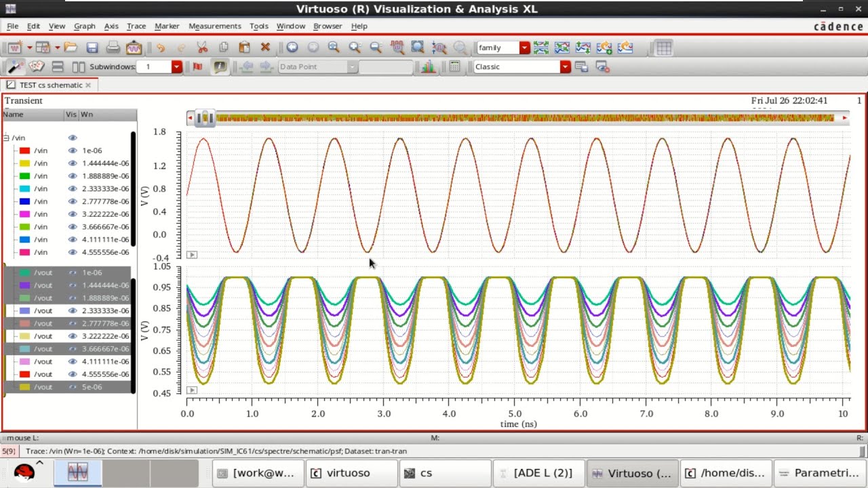This screenshot has width=868, height=488.
Task: Toggle eye for /vout 4.111111e-06 trace
Action: click(x=73, y=361)
